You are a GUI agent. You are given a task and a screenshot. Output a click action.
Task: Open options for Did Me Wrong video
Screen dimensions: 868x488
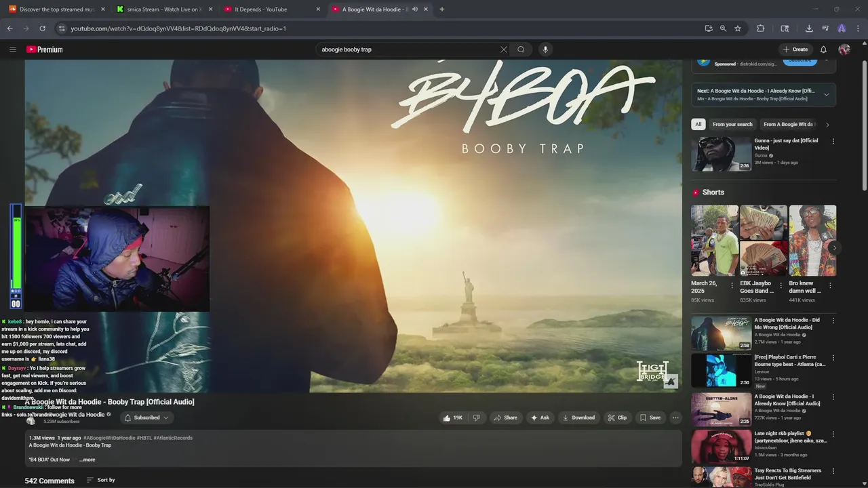point(833,321)
